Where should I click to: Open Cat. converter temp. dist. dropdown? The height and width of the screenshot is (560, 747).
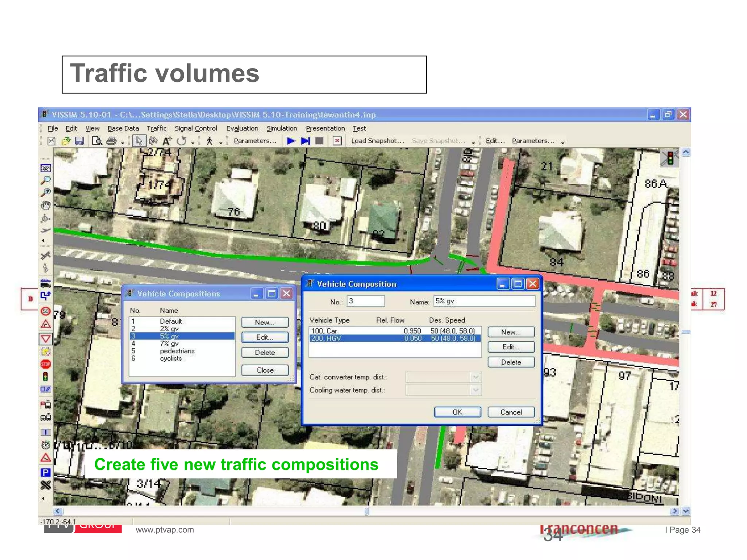pos(475,377)
